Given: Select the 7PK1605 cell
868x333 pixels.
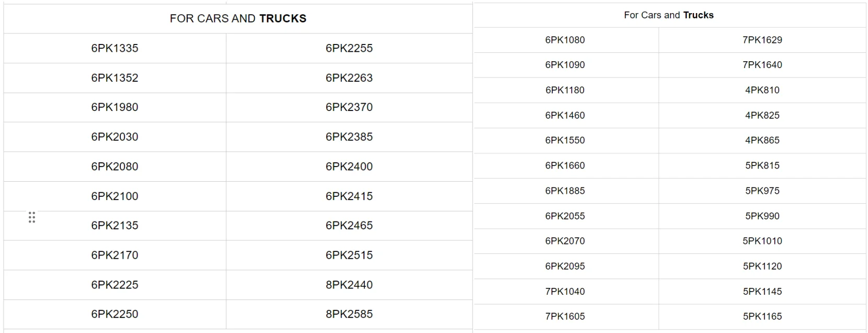Looking at the screenshot, I should tap(566, 316).
